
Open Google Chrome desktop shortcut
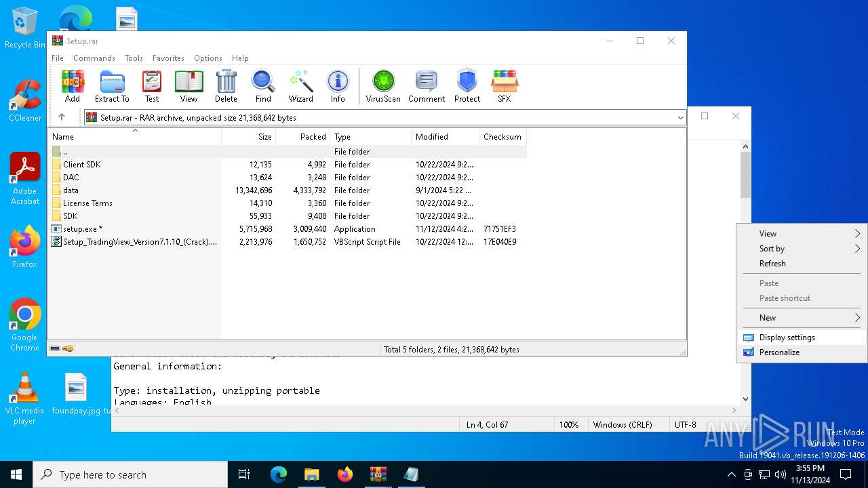[25, 325]
